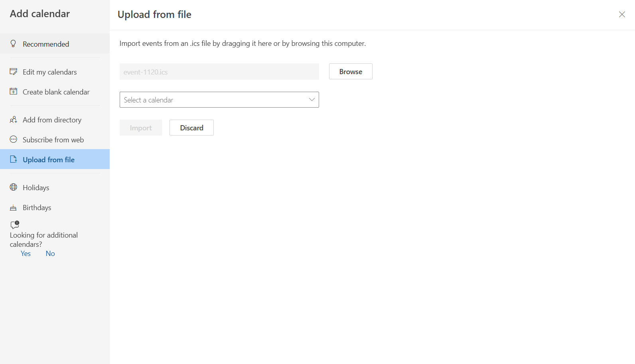Answer No to additional calendars prompt
The image size is (635, 364).
coord(50,254)
